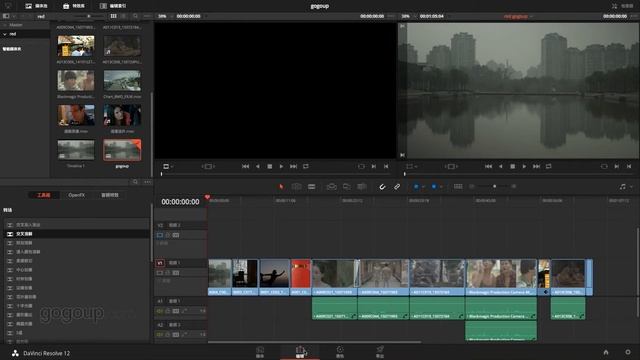Open the Deliver page

click(380, 351)
